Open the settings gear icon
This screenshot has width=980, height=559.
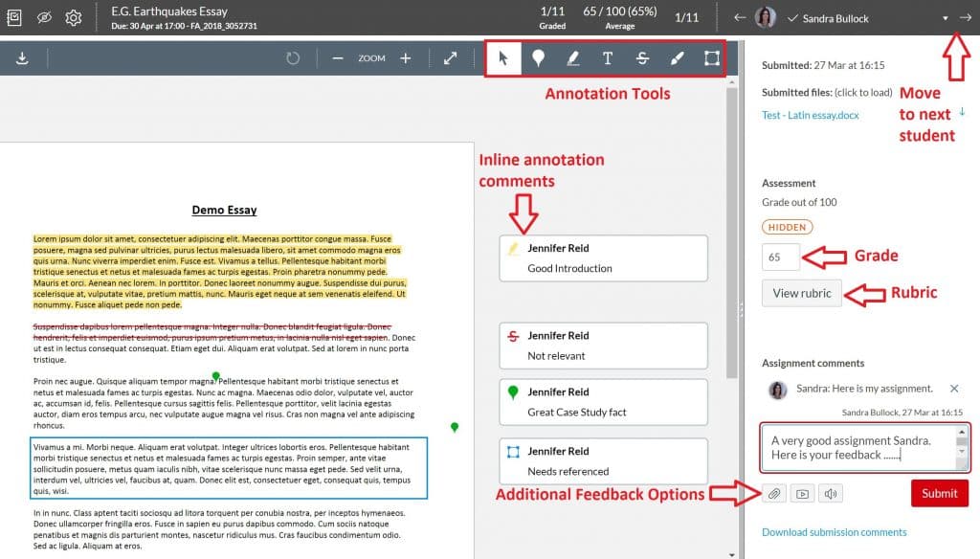click(74, 17)
